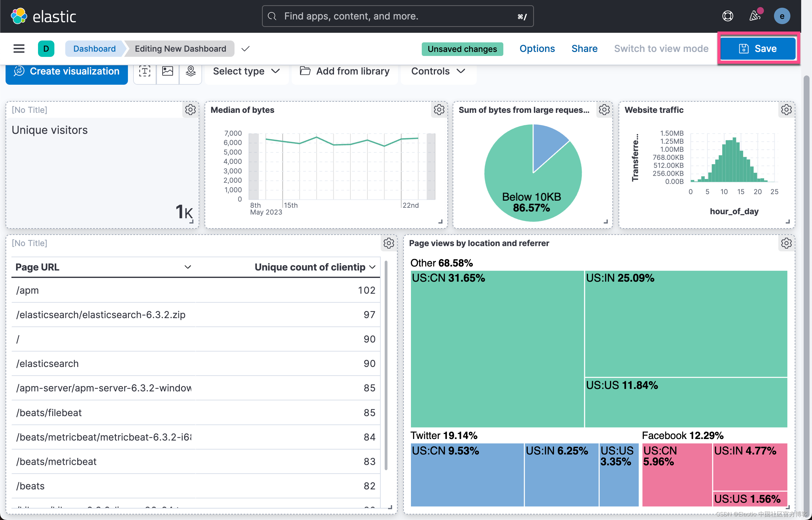Click the user avatar 'e'
Screen dimensions: 812x520
[782, 16]
